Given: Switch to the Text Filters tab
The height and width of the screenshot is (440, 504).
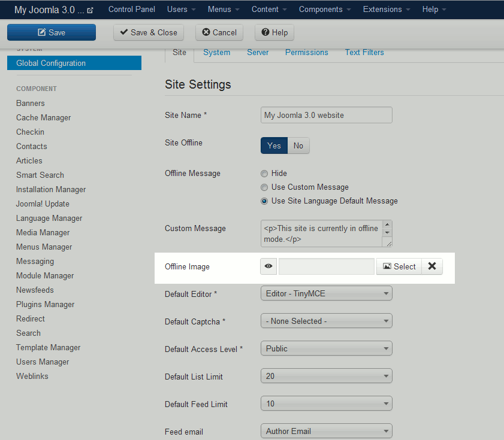Looking at the screenshot, I should tap(364, 52).
